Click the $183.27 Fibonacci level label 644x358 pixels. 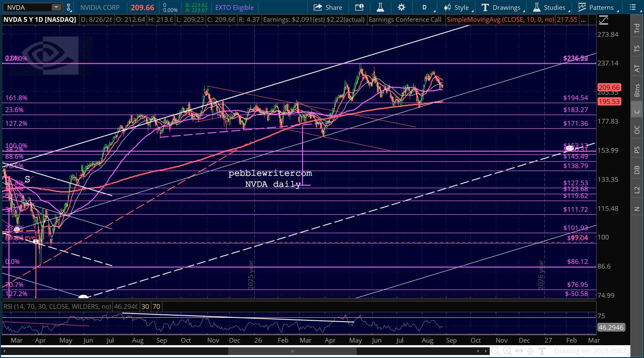tap(576, 110)
